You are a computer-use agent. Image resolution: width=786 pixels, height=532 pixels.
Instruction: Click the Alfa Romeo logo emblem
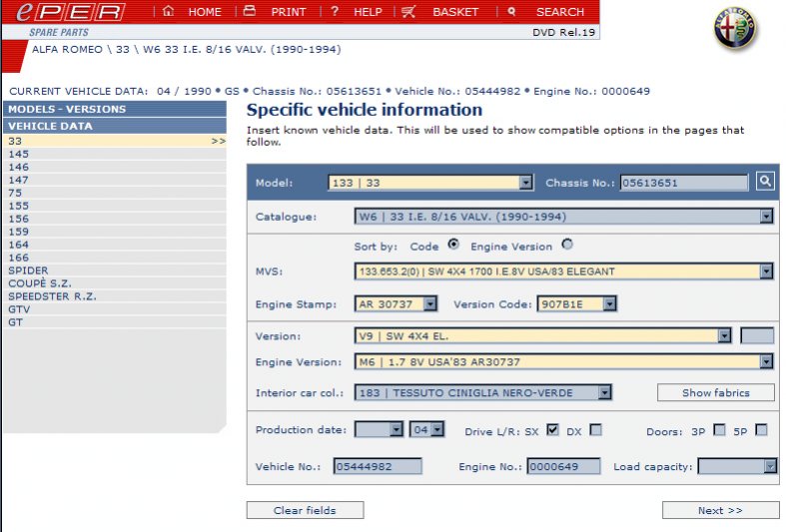(735, 28)
